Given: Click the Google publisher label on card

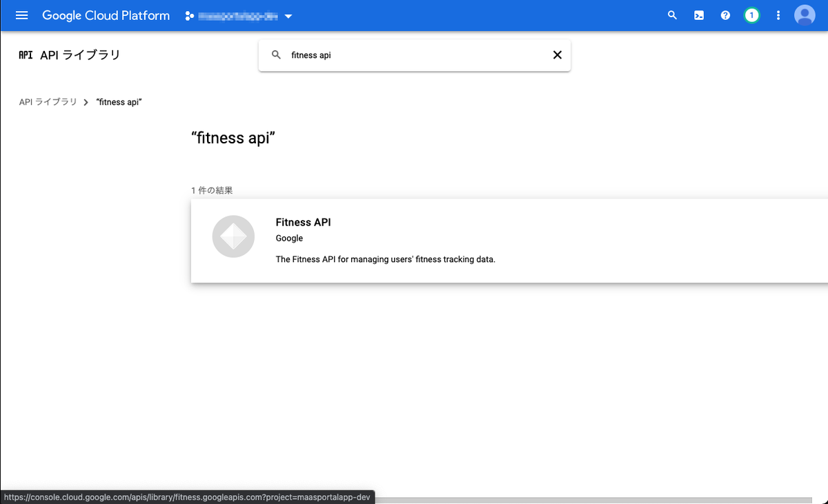Looking at the screenshot, I should [289, 239].
